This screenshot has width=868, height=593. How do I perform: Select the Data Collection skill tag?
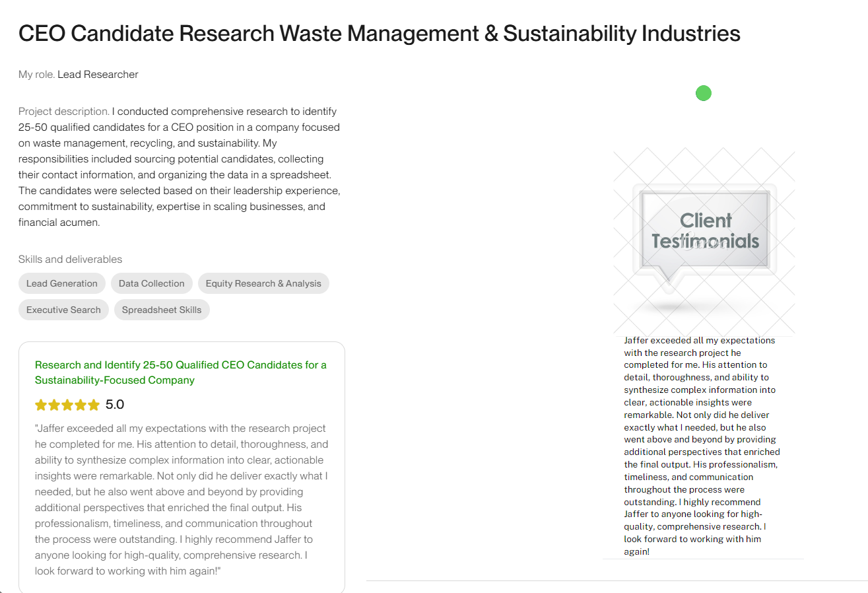coord(152,283)
